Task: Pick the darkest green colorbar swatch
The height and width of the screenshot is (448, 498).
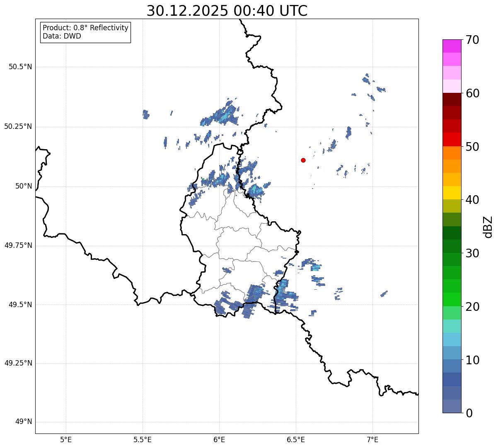Action: tap(452, 233)
